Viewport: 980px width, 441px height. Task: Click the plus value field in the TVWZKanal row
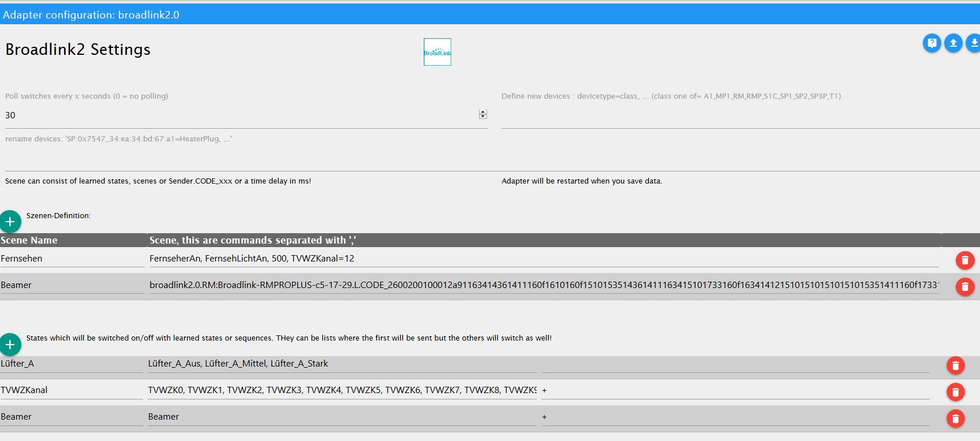pyautogui.click(x=735, y=390)
